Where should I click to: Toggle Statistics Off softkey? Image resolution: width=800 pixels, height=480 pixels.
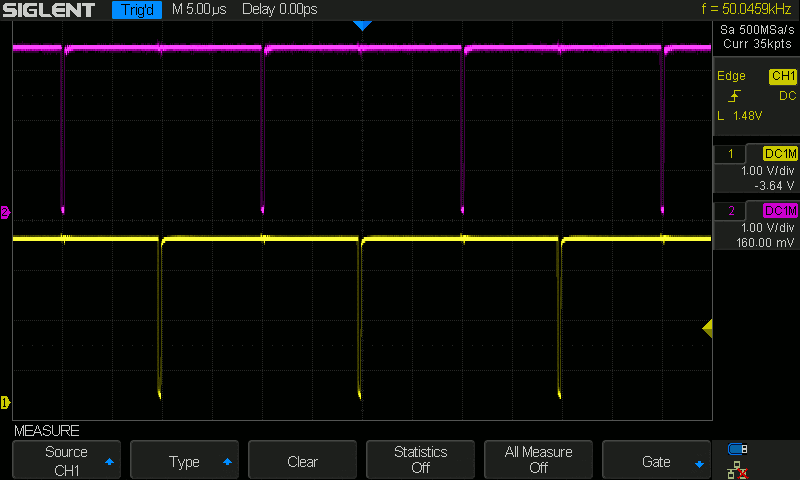pyautogui.click(x=420, y=461)
